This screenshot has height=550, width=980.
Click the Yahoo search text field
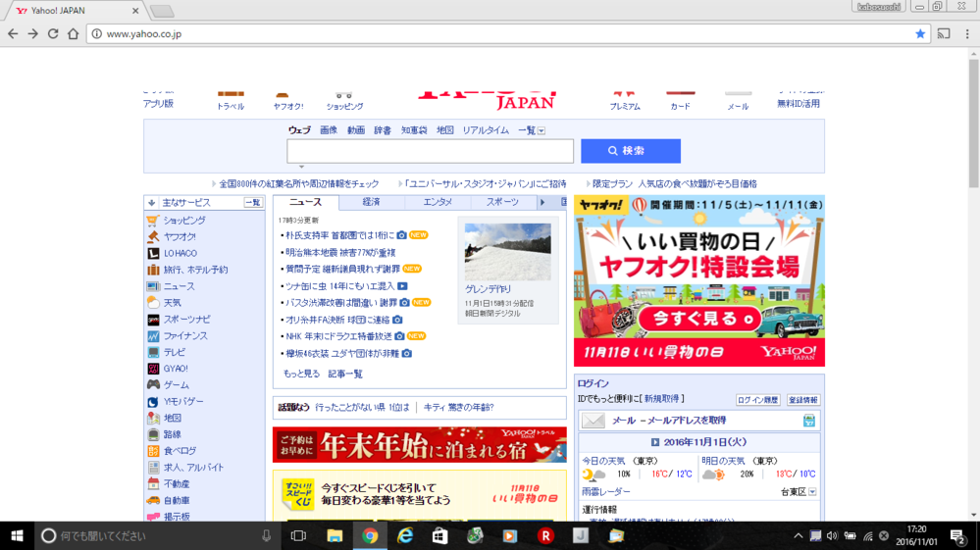coord(430,151)
